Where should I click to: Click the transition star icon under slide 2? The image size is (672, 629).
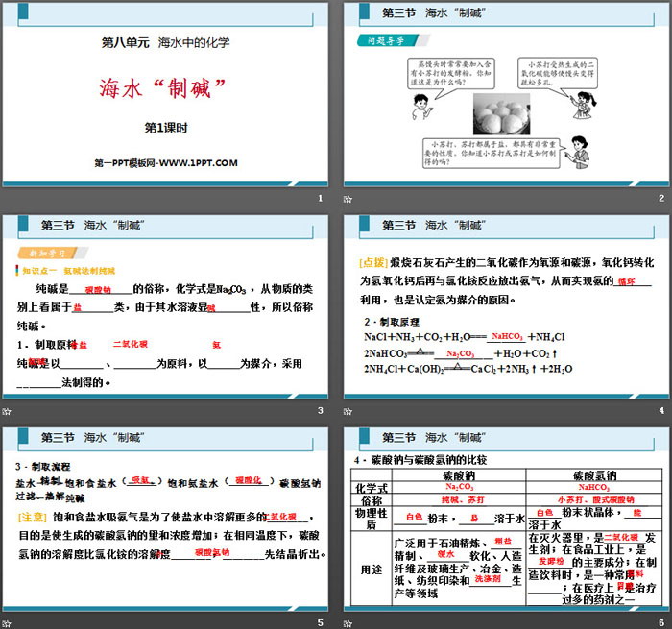(x=348, y=199)
